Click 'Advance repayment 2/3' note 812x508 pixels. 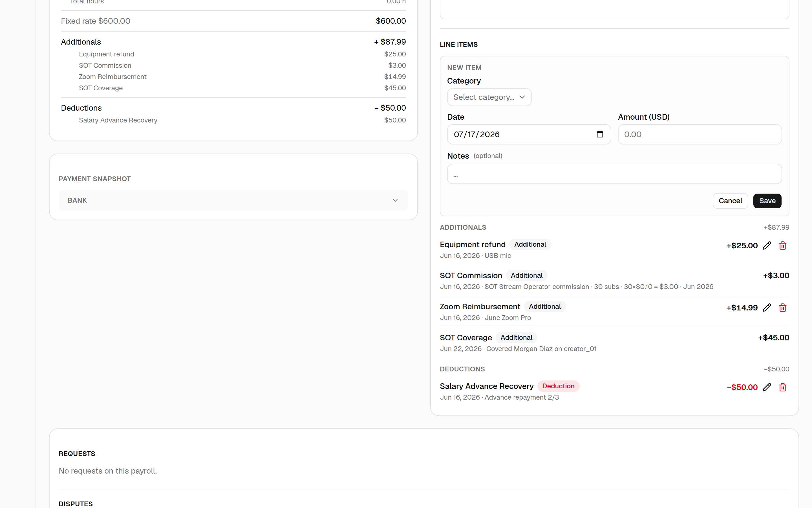click(x=522, y=397)
